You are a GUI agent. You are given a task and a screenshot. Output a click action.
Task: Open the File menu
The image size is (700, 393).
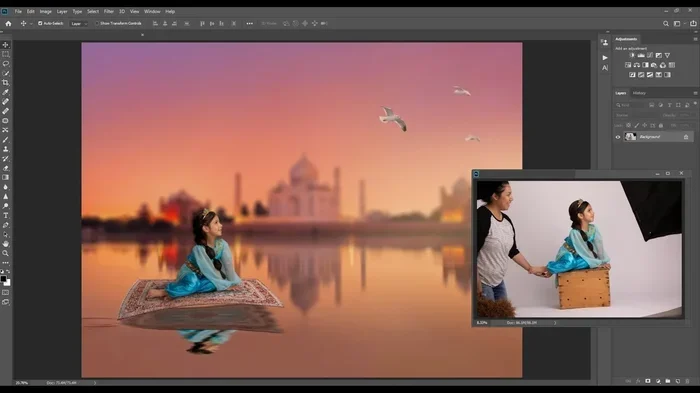point(18,12)
